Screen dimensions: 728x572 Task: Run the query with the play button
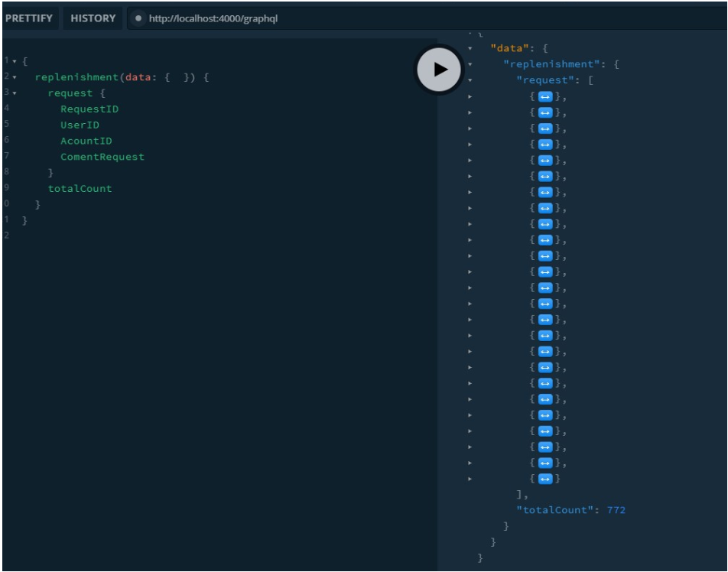click(x=439, y=70)
